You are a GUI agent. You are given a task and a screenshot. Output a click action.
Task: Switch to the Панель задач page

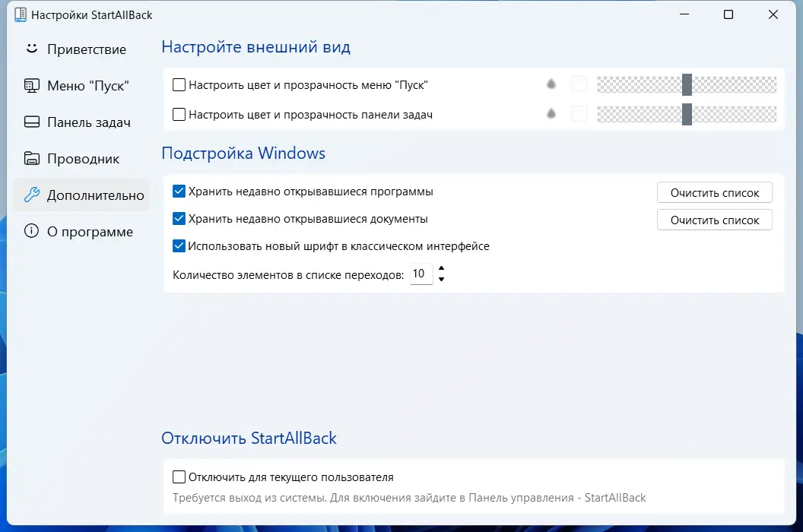(x=82, y=122)
